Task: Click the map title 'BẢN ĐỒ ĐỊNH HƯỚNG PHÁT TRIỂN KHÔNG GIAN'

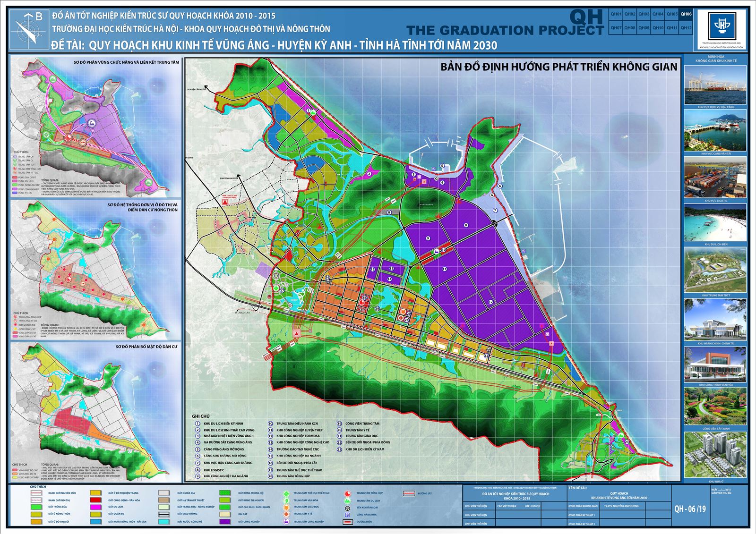Action: coord(559,67)
